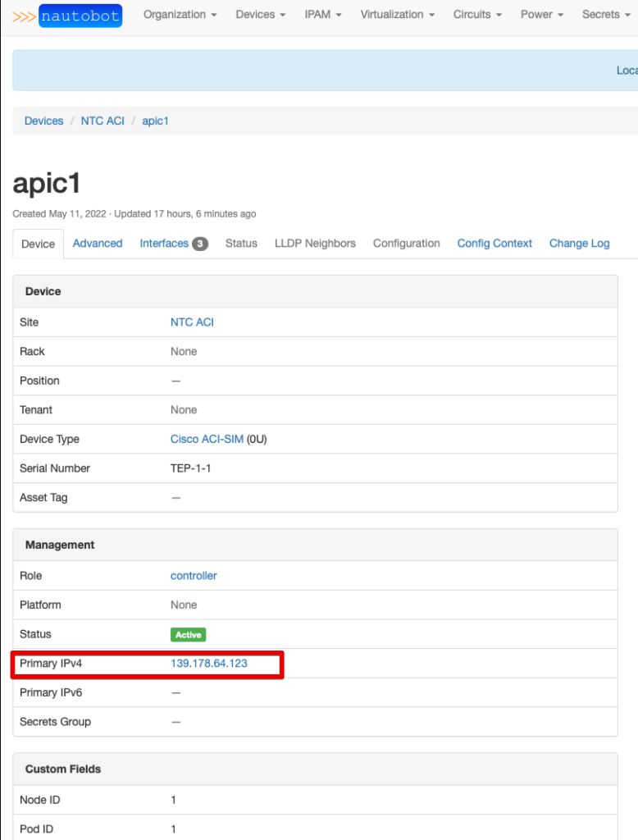
Task: Expand the Circuits menu
Action: 477,15
